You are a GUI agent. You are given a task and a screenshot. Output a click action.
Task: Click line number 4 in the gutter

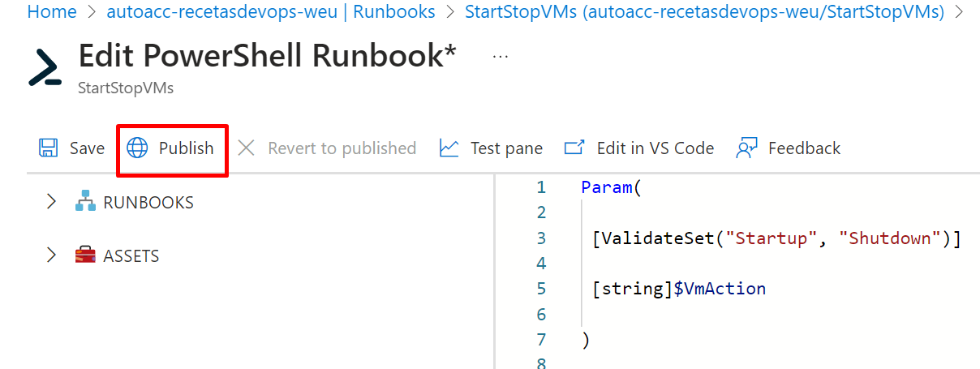[541, 264]
